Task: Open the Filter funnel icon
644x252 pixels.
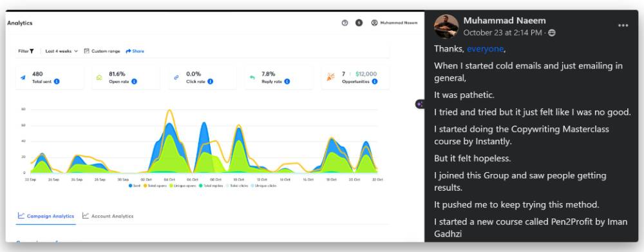Action: 32,52
